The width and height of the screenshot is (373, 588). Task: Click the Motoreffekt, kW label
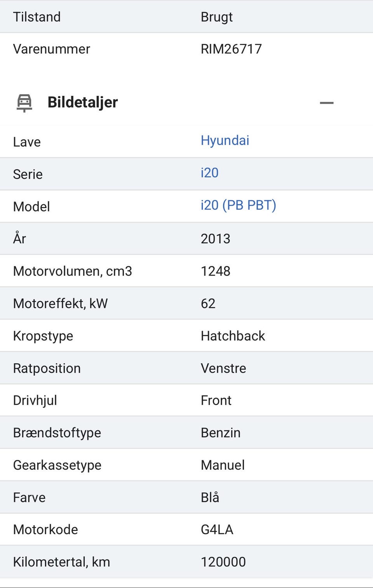60,304
